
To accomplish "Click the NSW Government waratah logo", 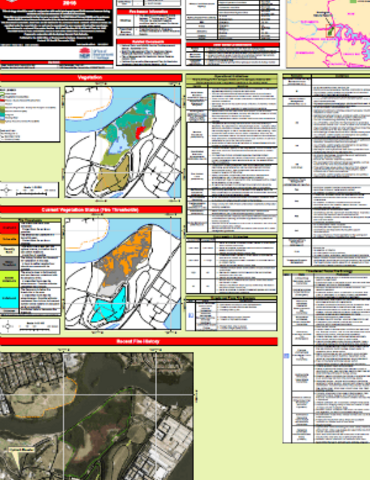I will click(x=84, y=54).
